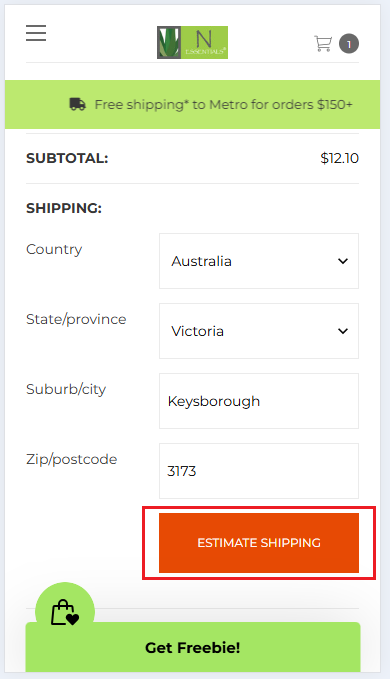
Task: Click the cart item count badge
Action: tap(349, 44)
